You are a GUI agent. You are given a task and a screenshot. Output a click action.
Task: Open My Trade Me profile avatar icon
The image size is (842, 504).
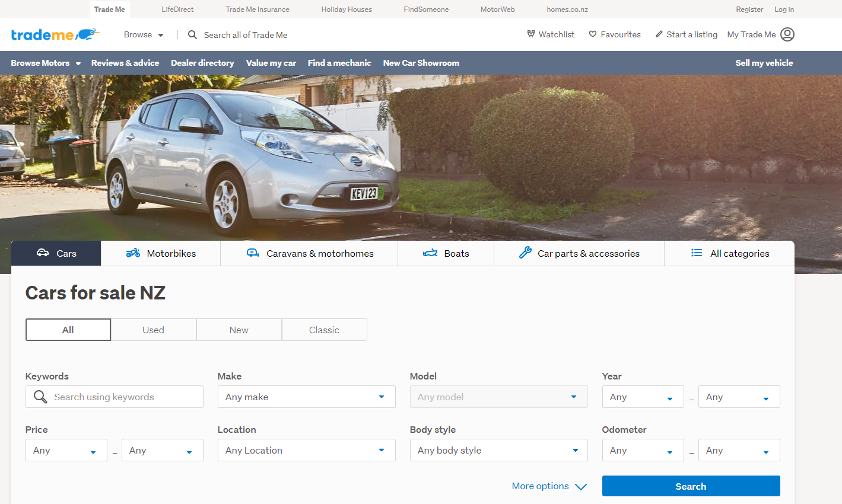[787, 34]
